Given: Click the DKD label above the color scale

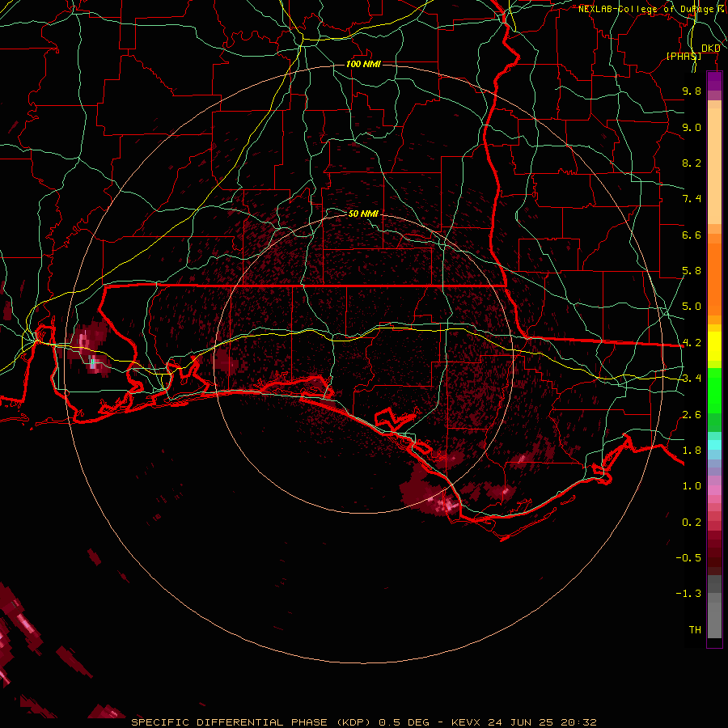Looking at the screenshot, I should (x=711, y=49).
